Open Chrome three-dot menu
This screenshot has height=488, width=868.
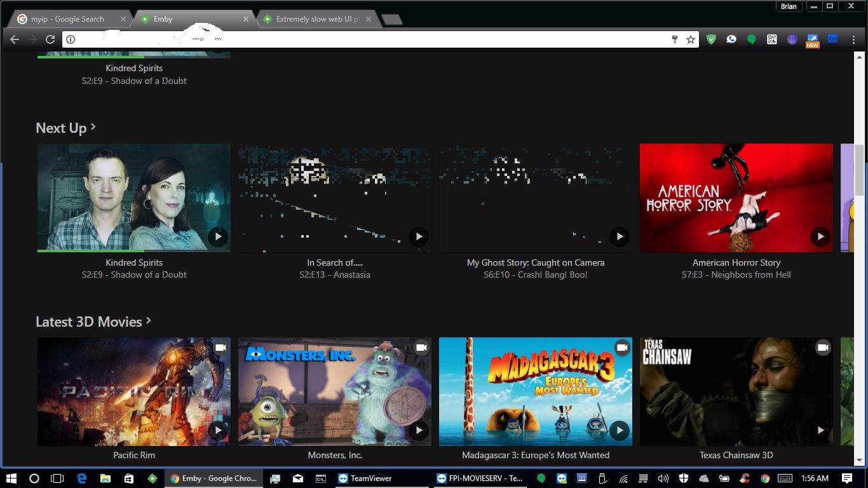(x=853, y=39)
